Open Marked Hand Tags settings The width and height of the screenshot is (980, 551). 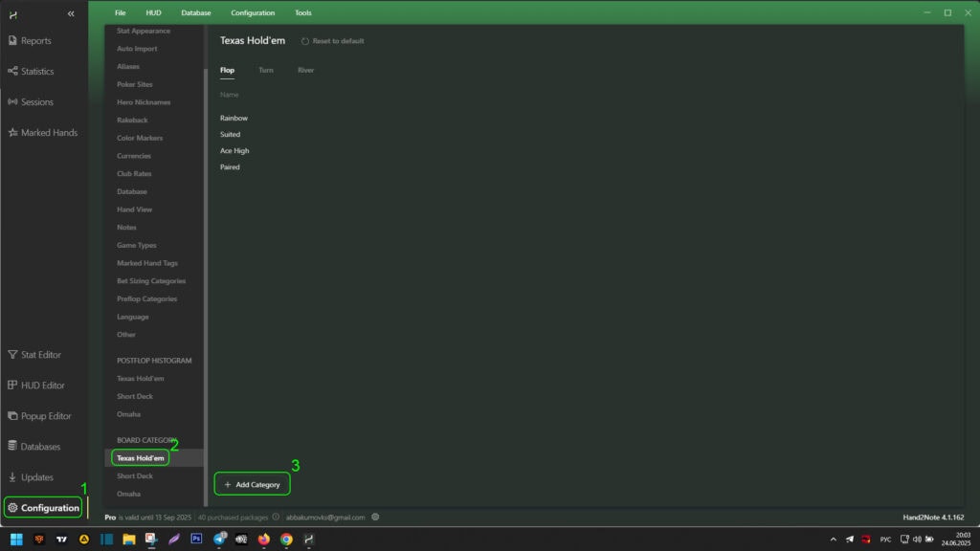pos(146,263)
